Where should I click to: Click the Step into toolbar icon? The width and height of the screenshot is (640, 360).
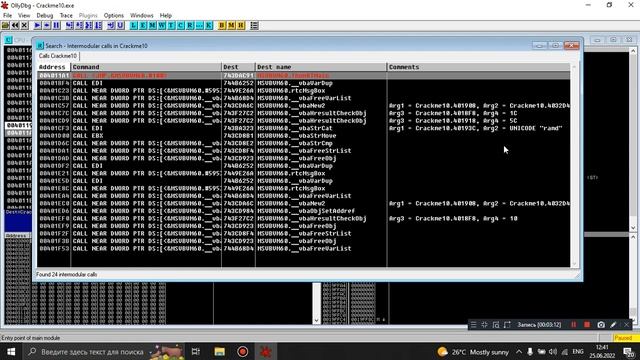(69, 25)
